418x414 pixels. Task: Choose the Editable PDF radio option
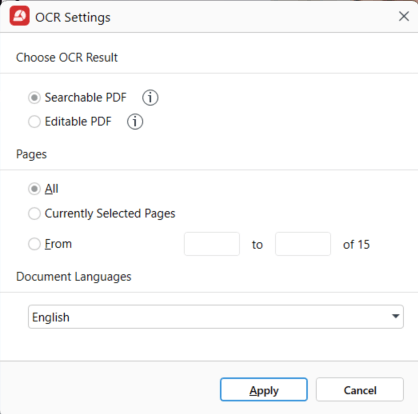coord(34,122)
